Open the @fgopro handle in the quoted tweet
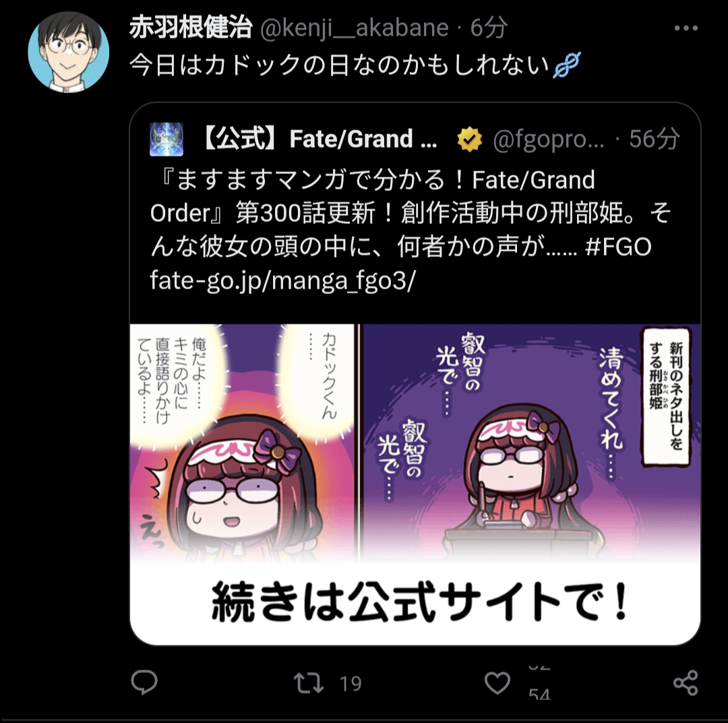Viewport: 728px width, 723px height. point(549,140)
